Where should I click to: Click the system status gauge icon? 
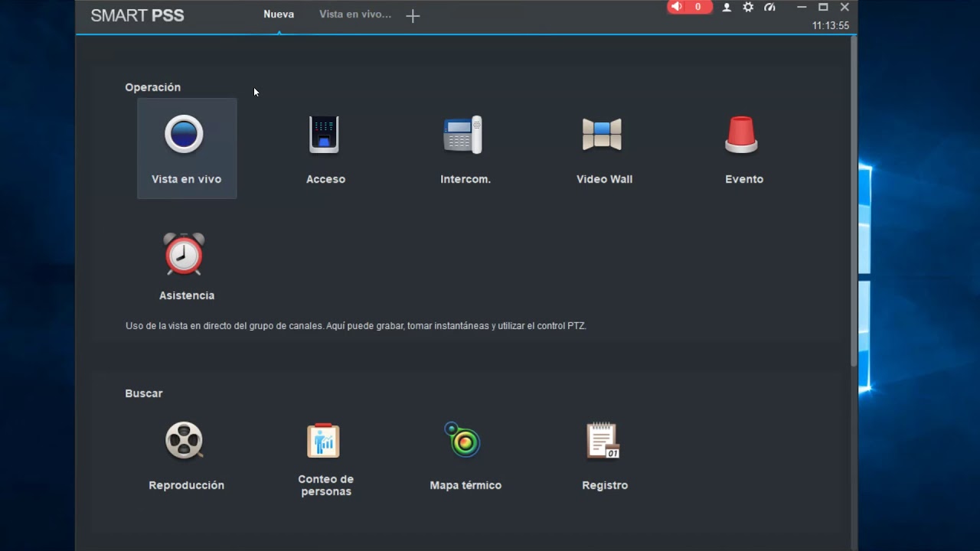[x=769, y=7]
